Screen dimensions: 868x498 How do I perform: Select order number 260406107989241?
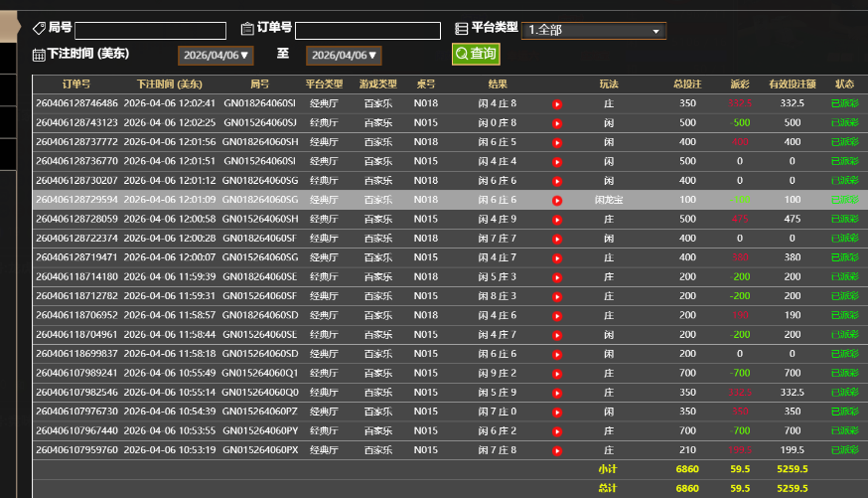tap(76, 373)
